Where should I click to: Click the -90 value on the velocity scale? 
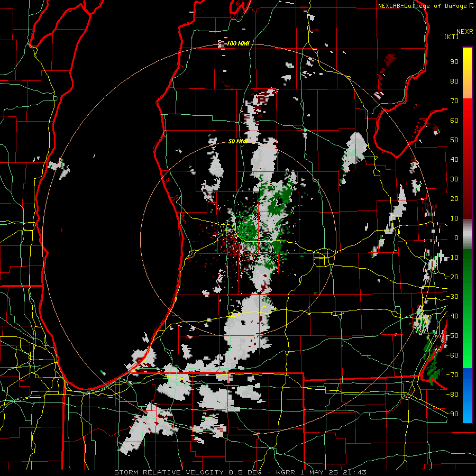pyautogui.click(x=452, y=414)
